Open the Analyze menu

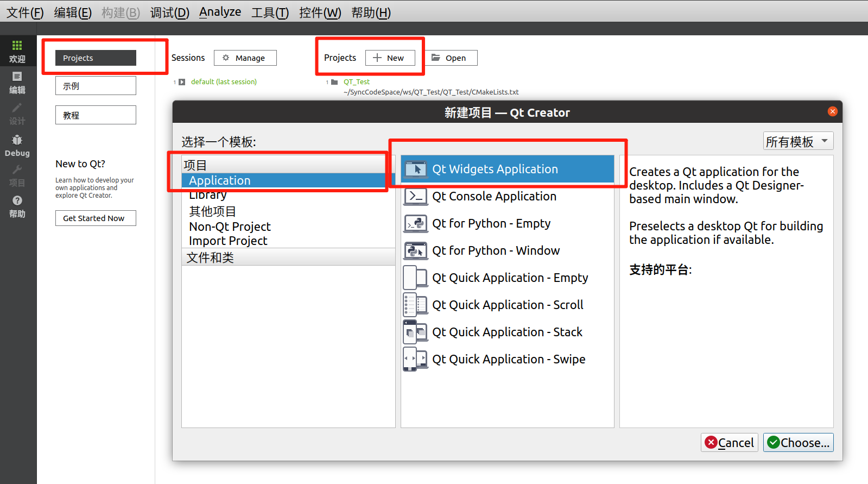click(220, 12)
